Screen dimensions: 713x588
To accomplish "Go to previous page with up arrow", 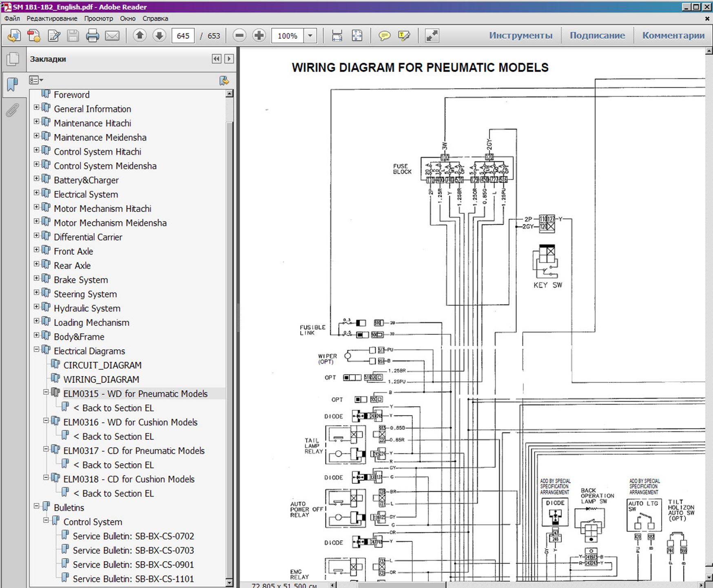I will 139,36.
